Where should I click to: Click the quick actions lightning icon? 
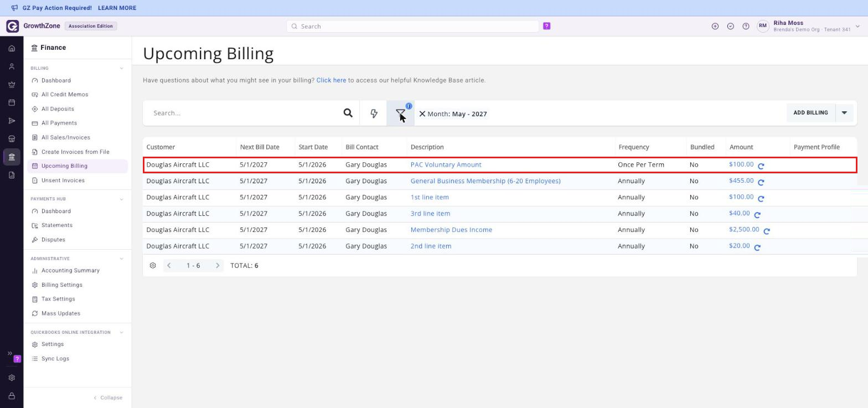(374, 113)
